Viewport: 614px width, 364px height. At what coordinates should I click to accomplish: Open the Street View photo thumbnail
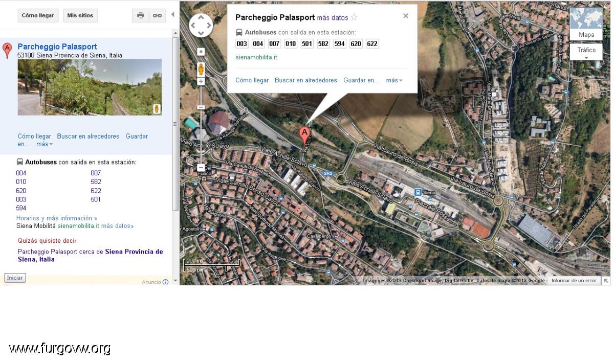click(90, 87)
